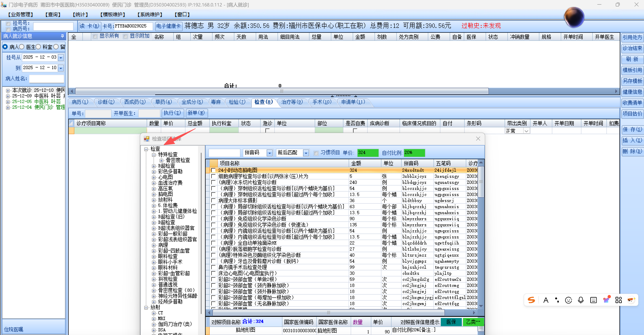Open the emoji smiley face panel
Screen dimensions: 644x335
(x=568, y=300)
